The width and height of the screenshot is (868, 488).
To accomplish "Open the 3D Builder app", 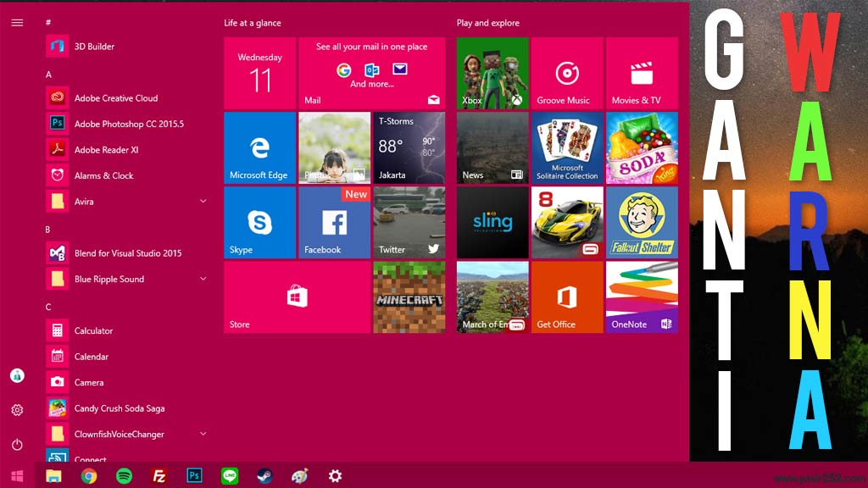I will [128, 47].
